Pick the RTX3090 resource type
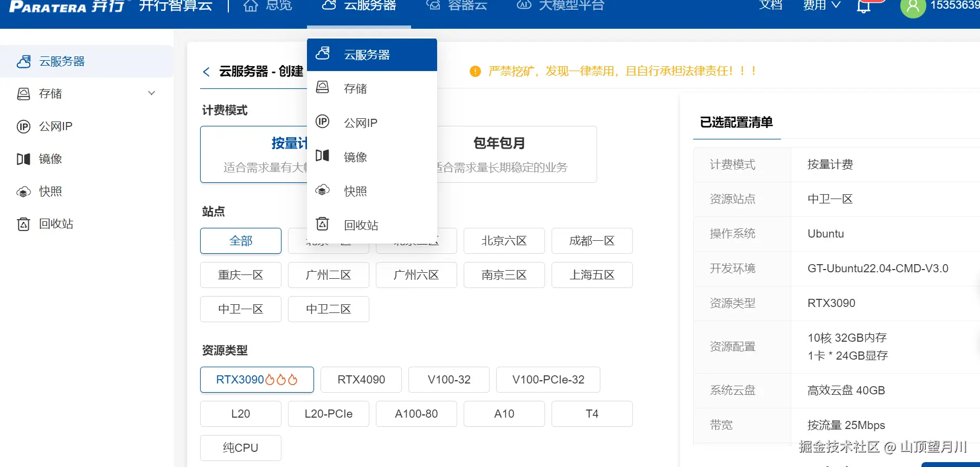Screen dimensions: 980x467 pos(257,380)
